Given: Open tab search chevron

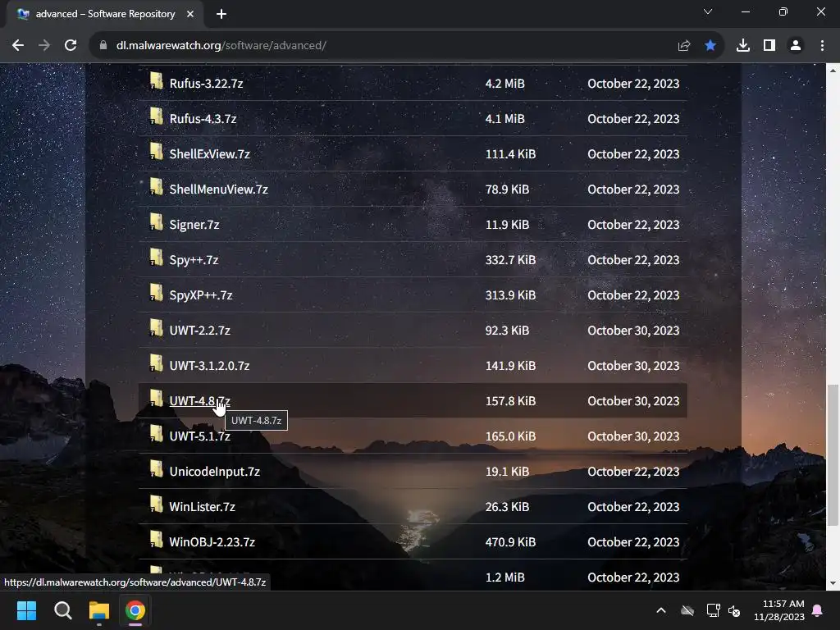Looking at the screenshot, I should coord(708,11).
